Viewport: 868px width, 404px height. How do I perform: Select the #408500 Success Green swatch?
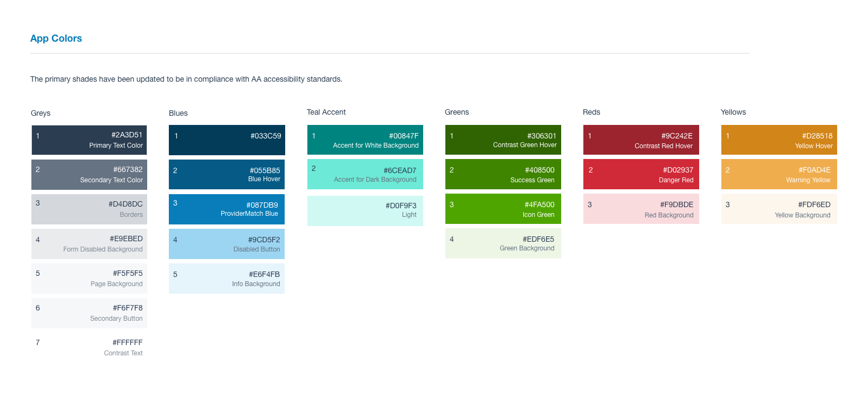click(503, 174)
